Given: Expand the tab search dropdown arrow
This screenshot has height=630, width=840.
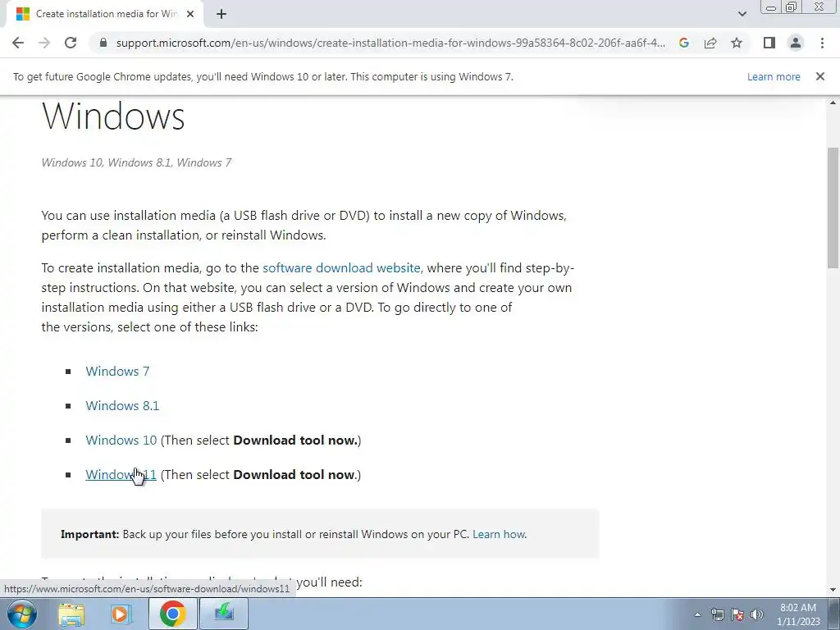Looking at the screenshot, I should 742,14.
